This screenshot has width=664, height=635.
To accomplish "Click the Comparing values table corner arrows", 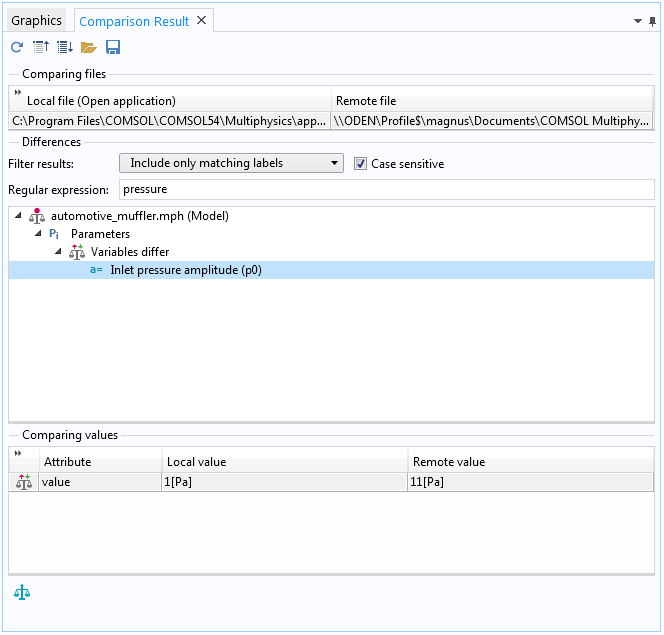I will [x=17, y=453].
